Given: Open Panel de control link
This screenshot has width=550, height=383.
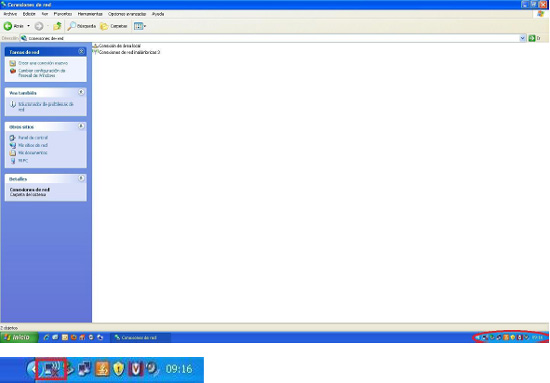Looking at the screenshot, I should point(33,137).
